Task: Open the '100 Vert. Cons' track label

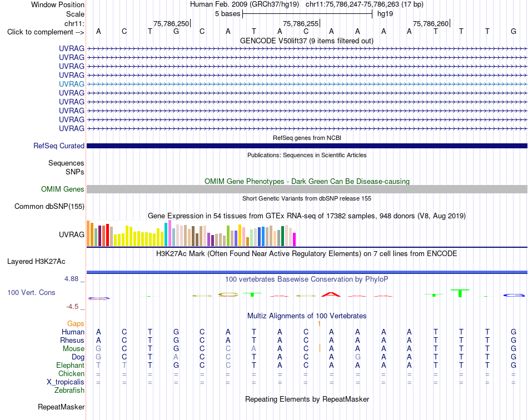Action: point(31,292)
